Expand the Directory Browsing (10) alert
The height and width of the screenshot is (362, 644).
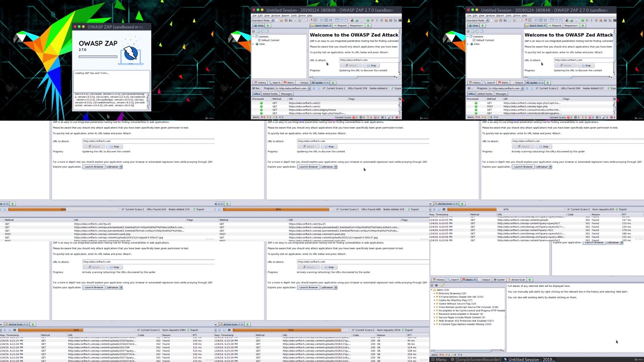pyautogui.click(x=434, y=293)
